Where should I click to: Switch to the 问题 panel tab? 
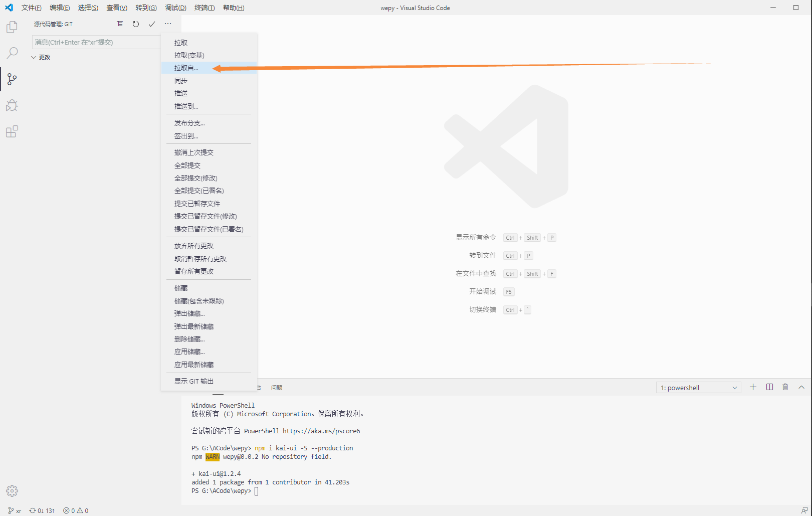click(x=276, y=387)
